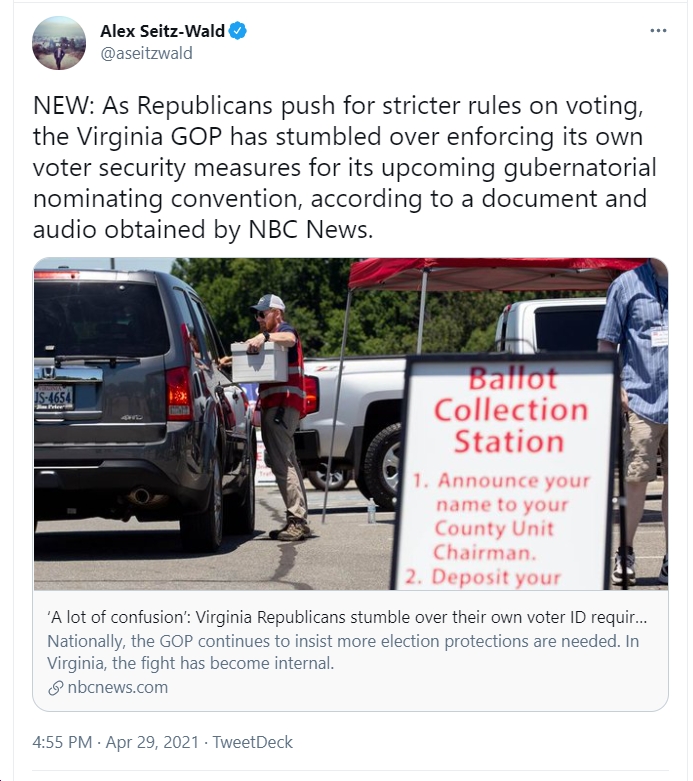This screenshot has height=781, width=693.
Task: Click the 4:55 PM Apr 29, 2021 timestamp
Action: pyautogui.click(x=116, y=742)
